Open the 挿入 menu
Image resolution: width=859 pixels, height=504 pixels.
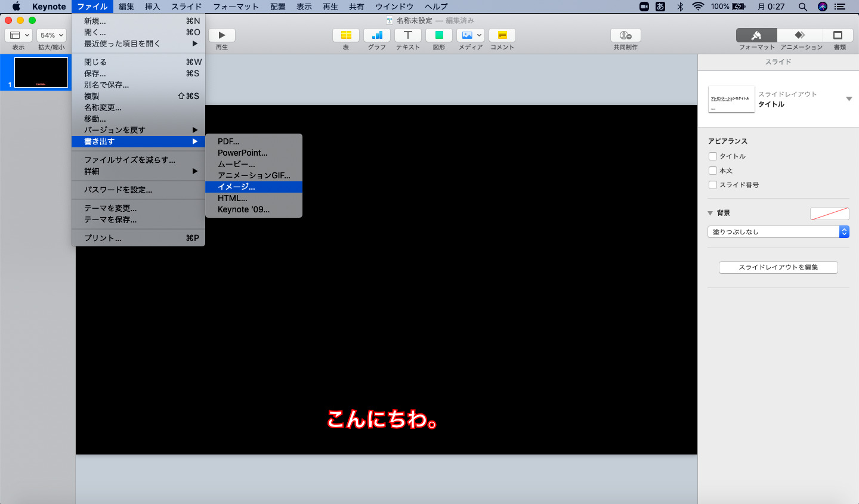coord(153,7)
